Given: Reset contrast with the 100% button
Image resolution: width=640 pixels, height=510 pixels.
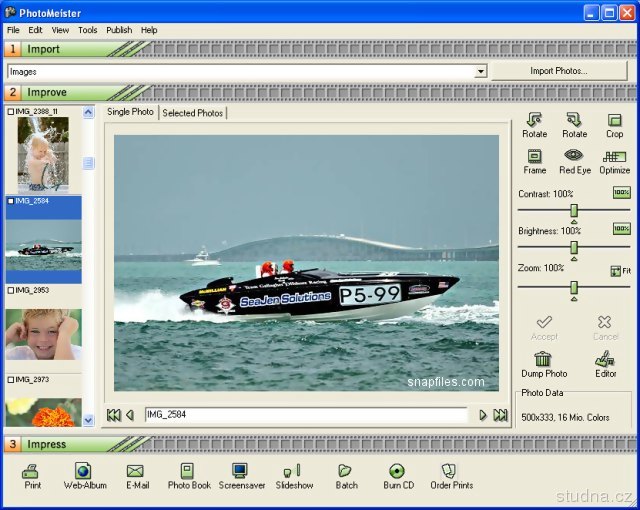Looking at the screenshot, I should [621, 193].
